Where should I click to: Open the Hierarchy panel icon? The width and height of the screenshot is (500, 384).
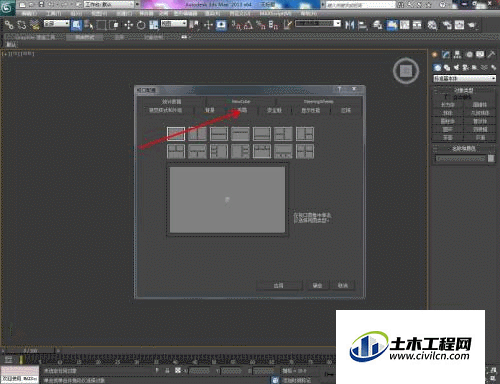(457, 55)
